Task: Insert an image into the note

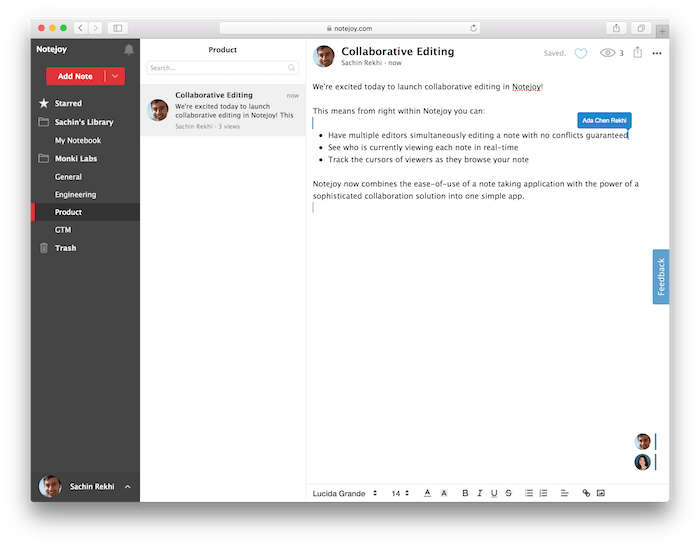Action: tap(601, 493)
